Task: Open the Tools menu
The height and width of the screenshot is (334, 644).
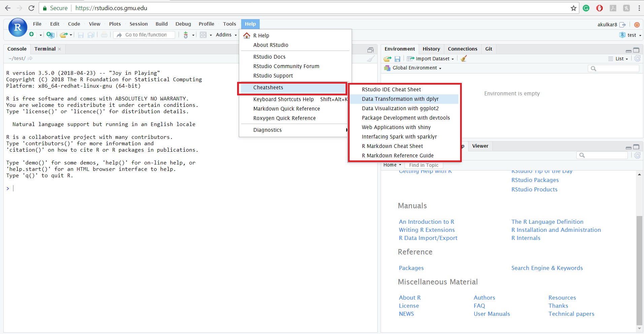Action: tap(229, 24)
